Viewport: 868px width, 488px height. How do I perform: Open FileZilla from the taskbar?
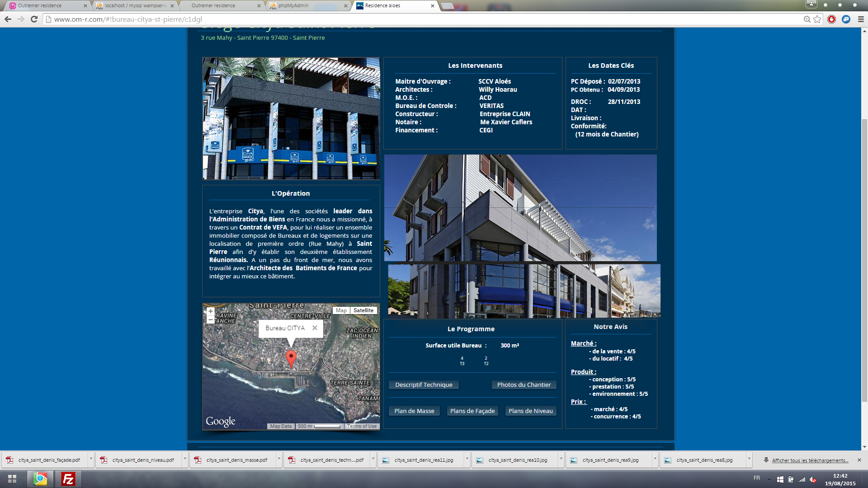[68, 479]
